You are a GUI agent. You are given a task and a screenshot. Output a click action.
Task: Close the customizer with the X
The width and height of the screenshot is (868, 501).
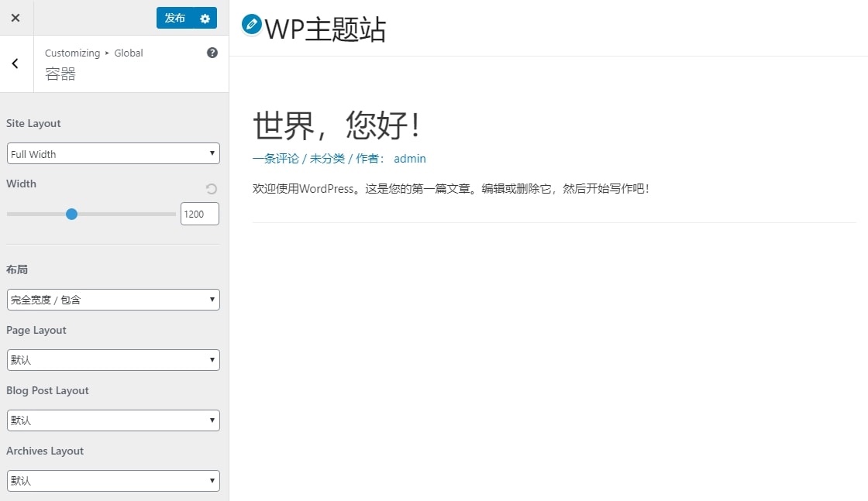[15, 17]
